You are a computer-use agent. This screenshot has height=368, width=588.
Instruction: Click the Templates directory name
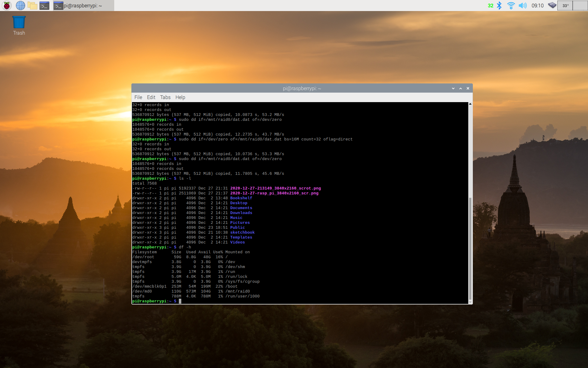tap(241, 237)
